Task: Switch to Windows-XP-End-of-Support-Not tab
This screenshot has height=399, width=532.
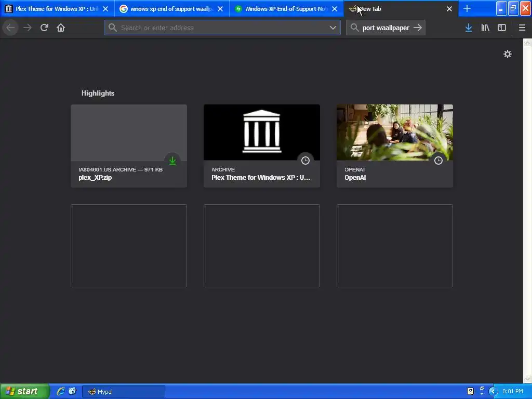Action: click(x=286, y=8)
